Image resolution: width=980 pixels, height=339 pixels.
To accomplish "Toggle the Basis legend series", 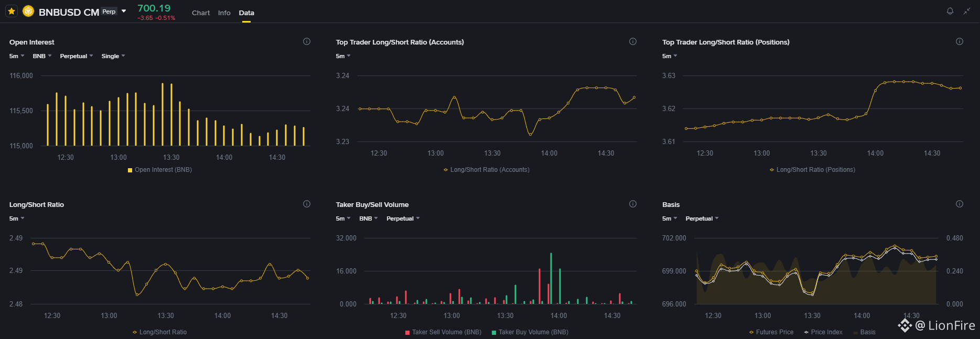I will [x=865, y=332].
